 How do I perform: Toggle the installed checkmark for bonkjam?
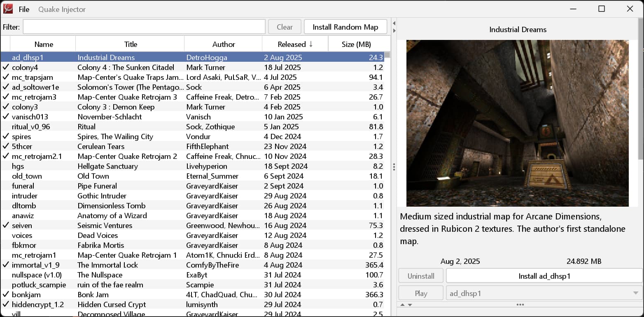(6, 294)
